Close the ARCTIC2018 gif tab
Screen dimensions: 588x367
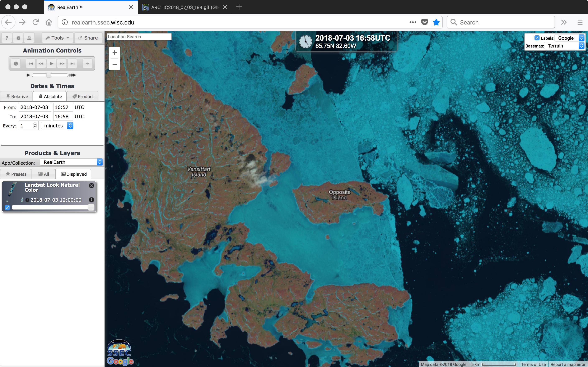coord(225,7)
